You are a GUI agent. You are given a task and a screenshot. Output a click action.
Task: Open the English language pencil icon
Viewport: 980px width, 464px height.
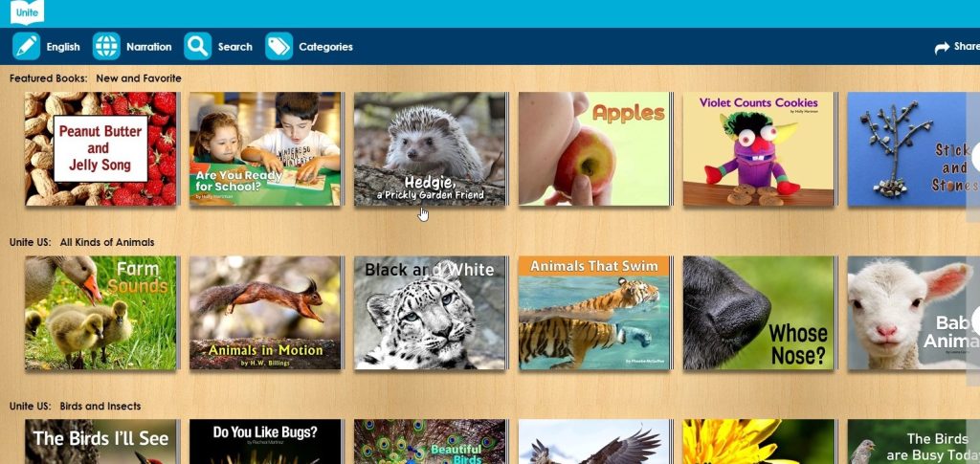point(26,46)
